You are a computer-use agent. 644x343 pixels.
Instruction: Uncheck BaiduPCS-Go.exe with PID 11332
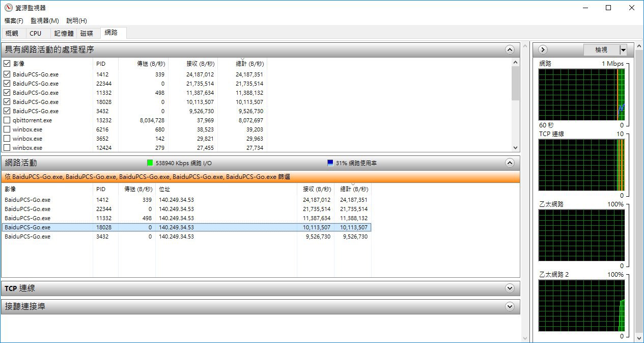[x=7, y=93]
